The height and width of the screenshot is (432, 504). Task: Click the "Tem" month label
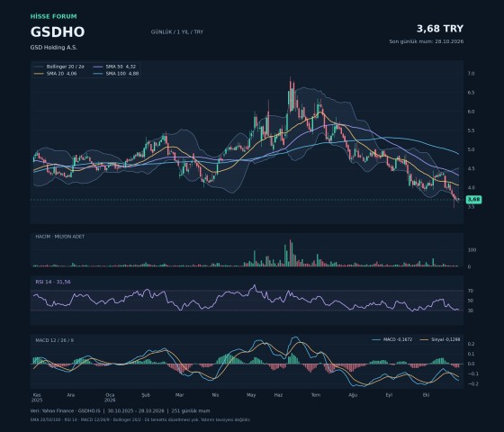click(x=316, y=395)
